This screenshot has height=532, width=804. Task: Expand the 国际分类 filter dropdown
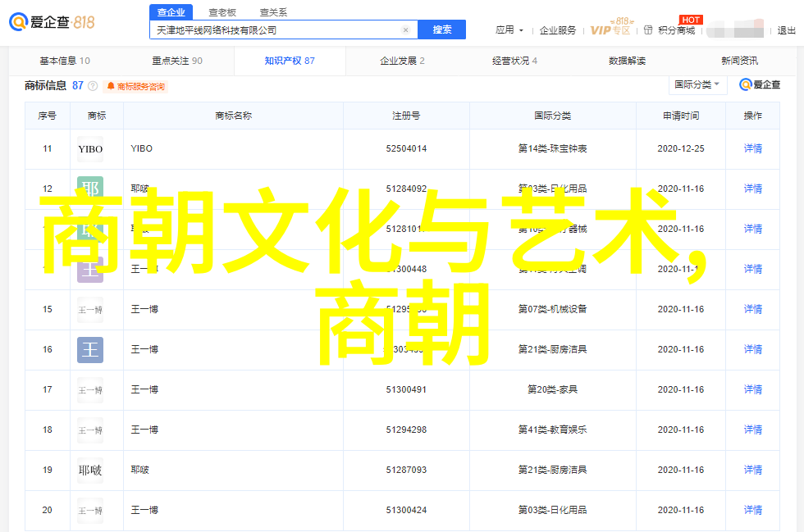pos(697,84)
